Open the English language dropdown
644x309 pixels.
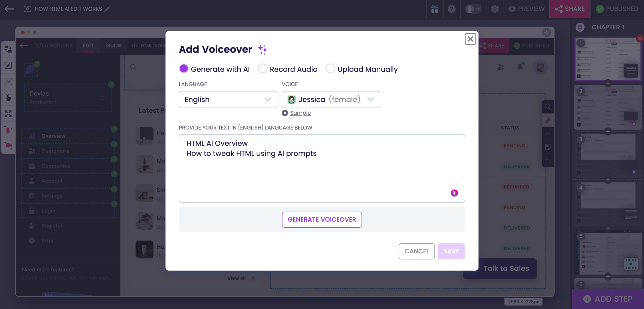(x=228, y=100)
